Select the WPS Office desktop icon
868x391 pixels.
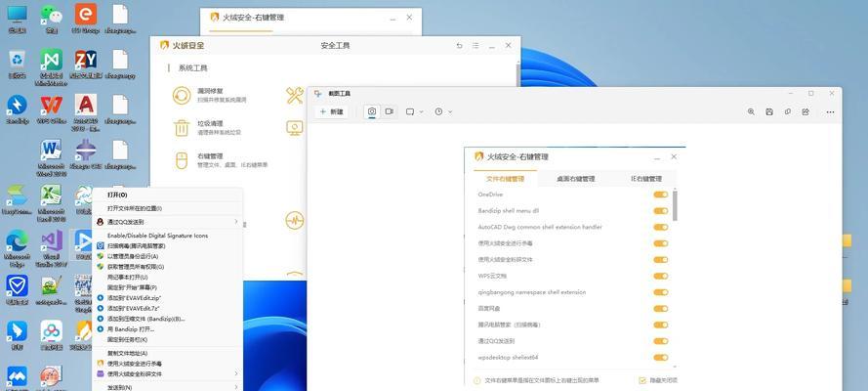click(x=52, y=109)
